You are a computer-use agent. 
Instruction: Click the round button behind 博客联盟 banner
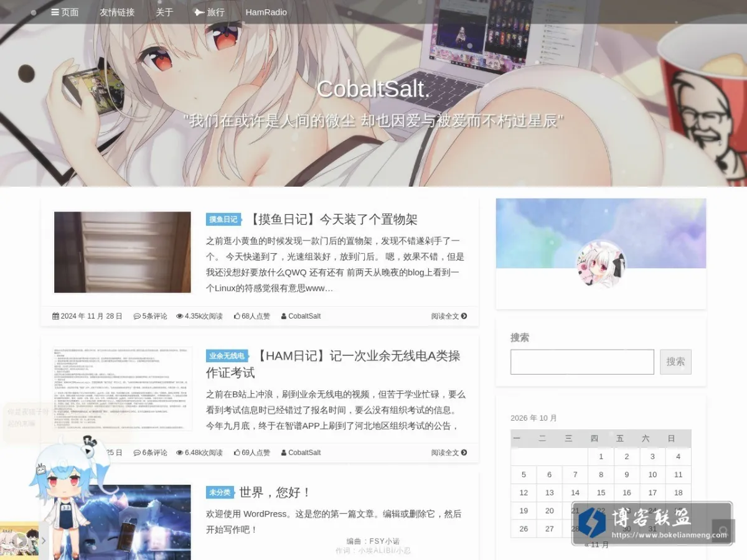pyautogui.click(x=723, y=531)
